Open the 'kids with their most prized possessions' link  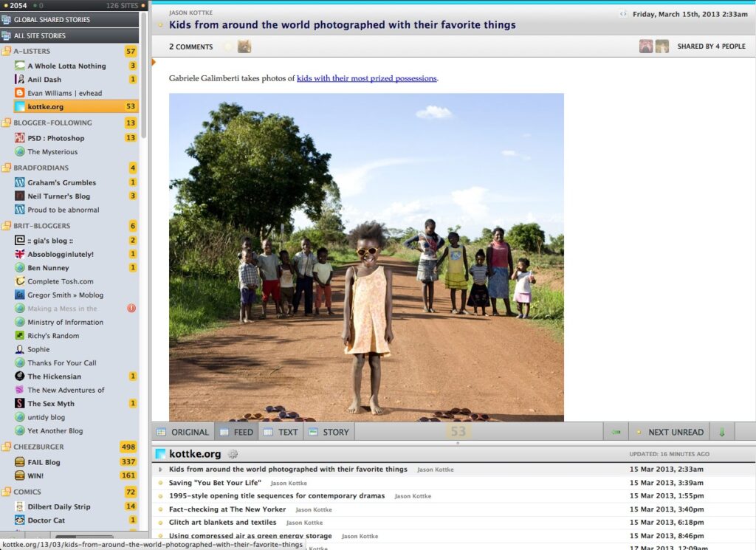click(x=367, y=78)
